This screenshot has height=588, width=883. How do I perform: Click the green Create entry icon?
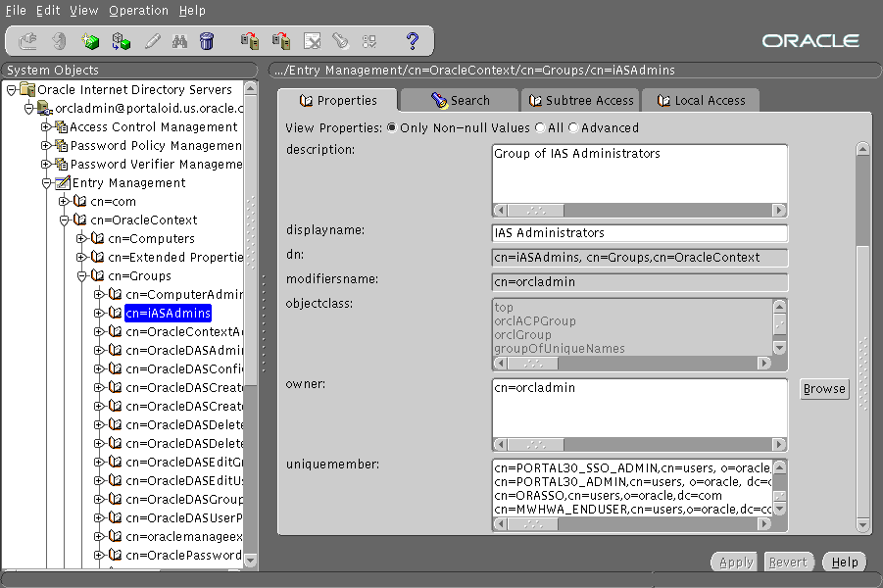90,41
